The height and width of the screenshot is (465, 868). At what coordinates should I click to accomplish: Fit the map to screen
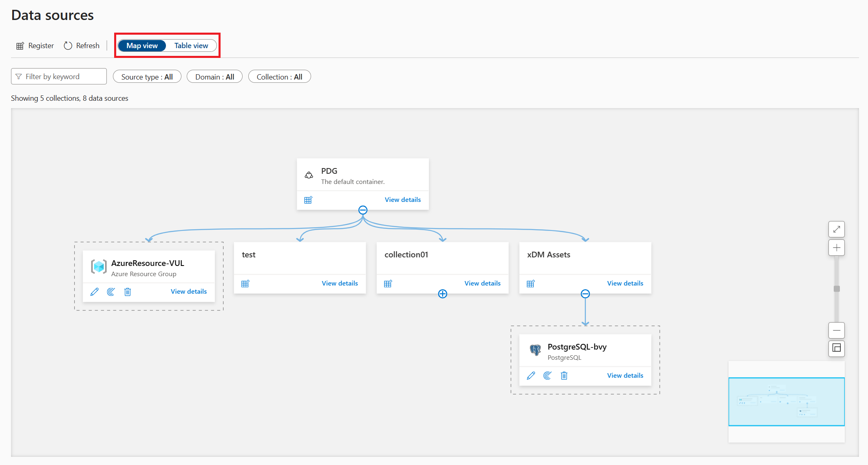[x=836, y=348]
